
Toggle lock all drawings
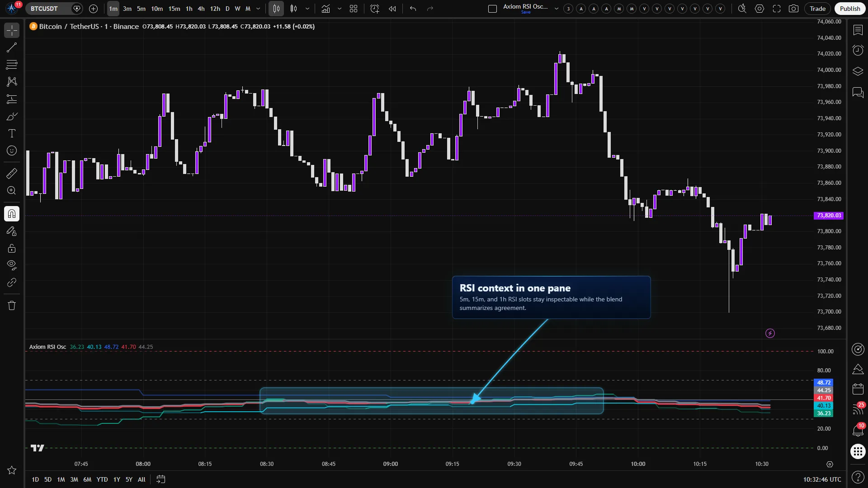pos(12,248)
